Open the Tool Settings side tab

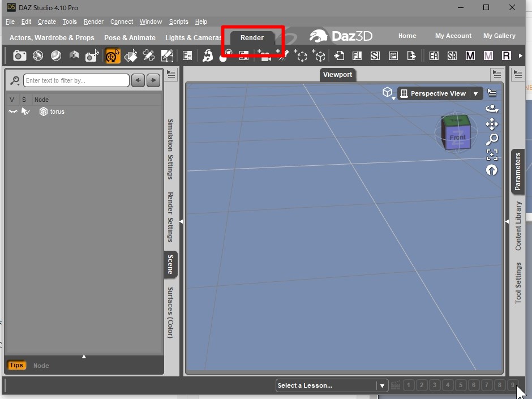tap(518, 283)
